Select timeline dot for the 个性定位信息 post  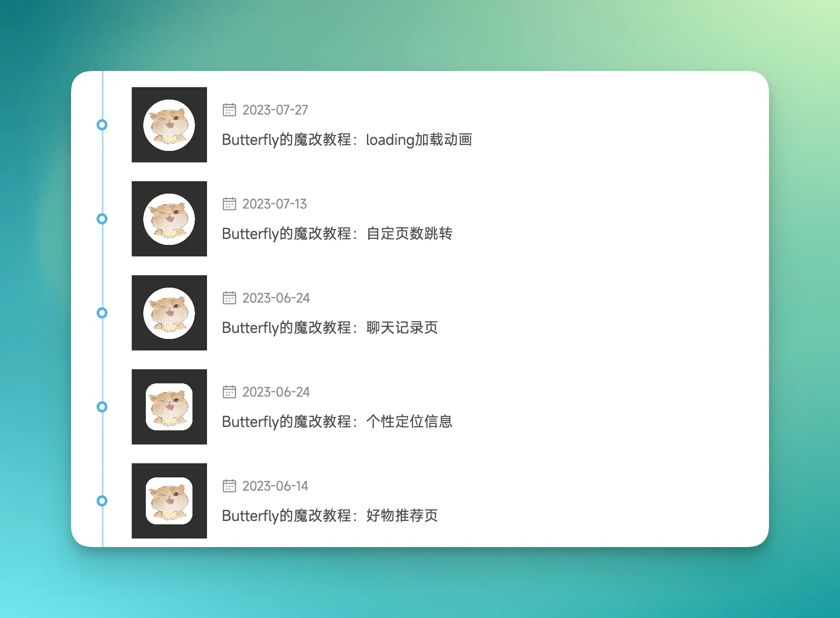pyautogui.click(x=102, y=407)
